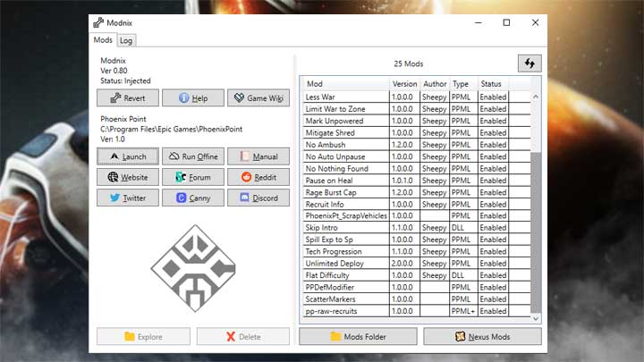Screen dimensions: 644x362
Task: Open the Canny feedback button
Action: pyautogui.click(x=192, y=198)
